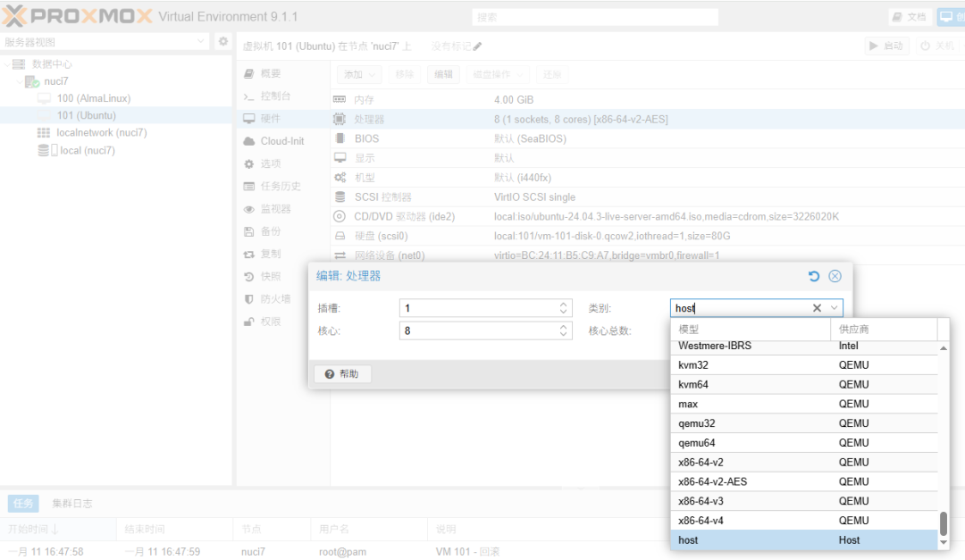Image resolution: width=965 pixels, height=560 pixels.
Task: Open the 文档 documentation button
Action: point(910,17)
